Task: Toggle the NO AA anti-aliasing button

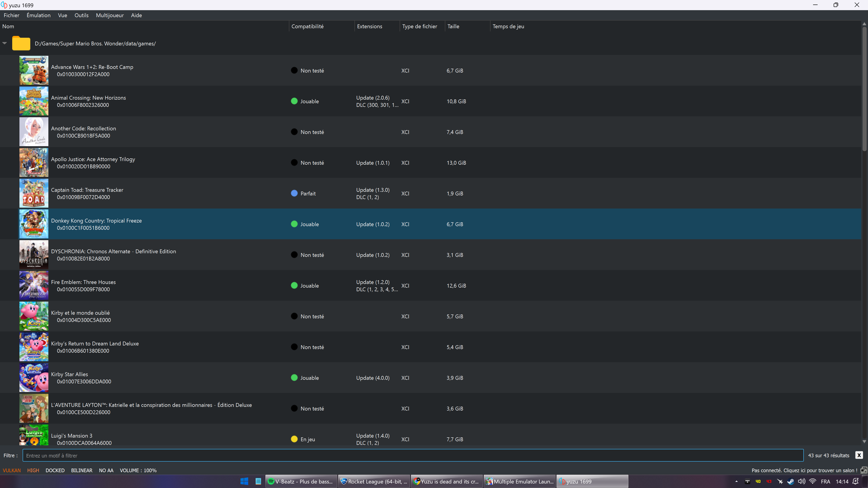Action: 106,470
